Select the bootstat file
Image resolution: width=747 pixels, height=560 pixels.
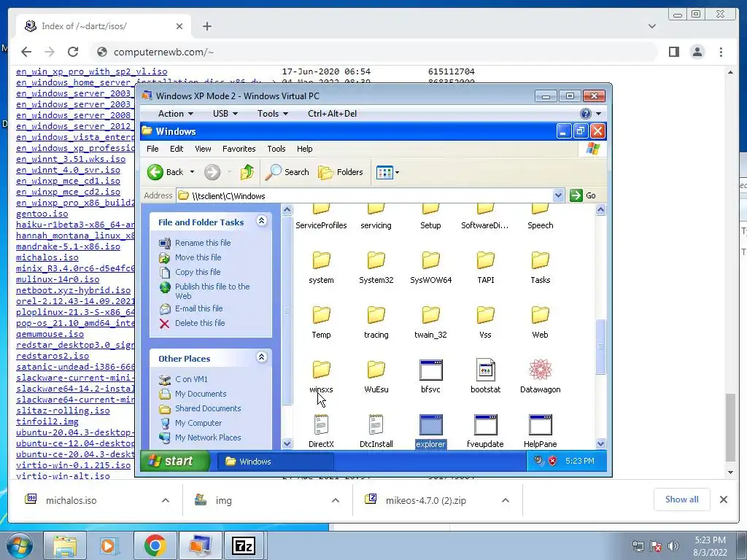coord(485,377)
